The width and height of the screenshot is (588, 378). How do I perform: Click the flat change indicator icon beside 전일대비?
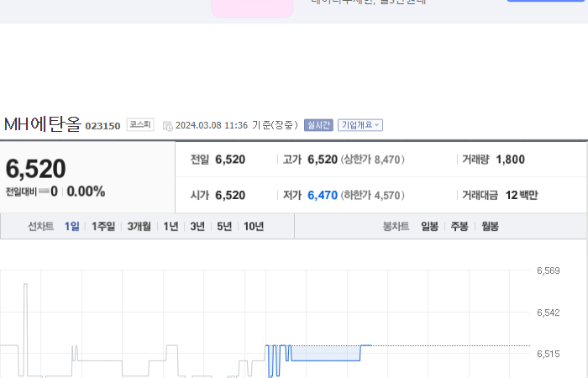coord(44,192)
